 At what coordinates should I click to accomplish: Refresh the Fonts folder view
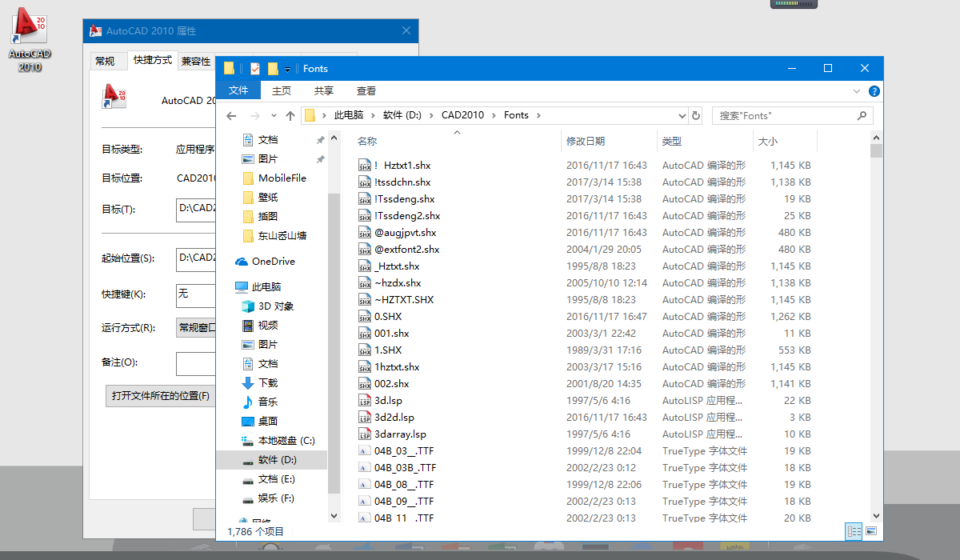point(696,115)
